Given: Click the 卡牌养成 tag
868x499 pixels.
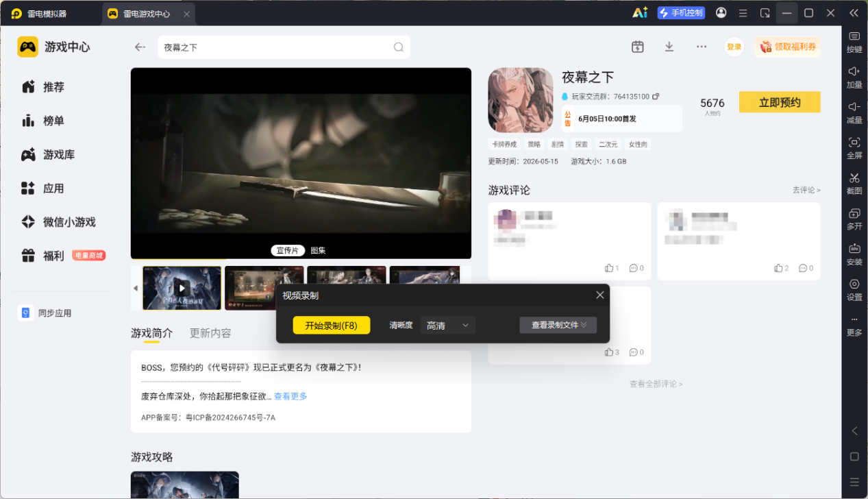Looking at the screenshot, I should click(x=504, y=145).
